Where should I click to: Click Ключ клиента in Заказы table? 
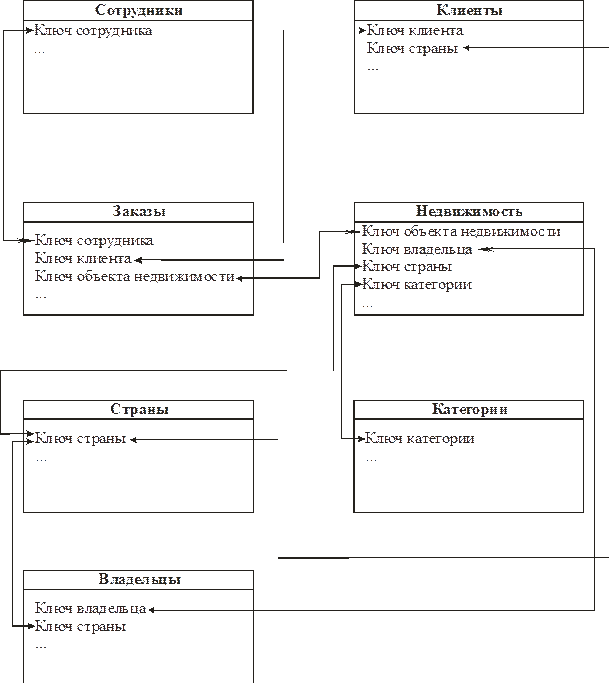[x=83, y=259]
